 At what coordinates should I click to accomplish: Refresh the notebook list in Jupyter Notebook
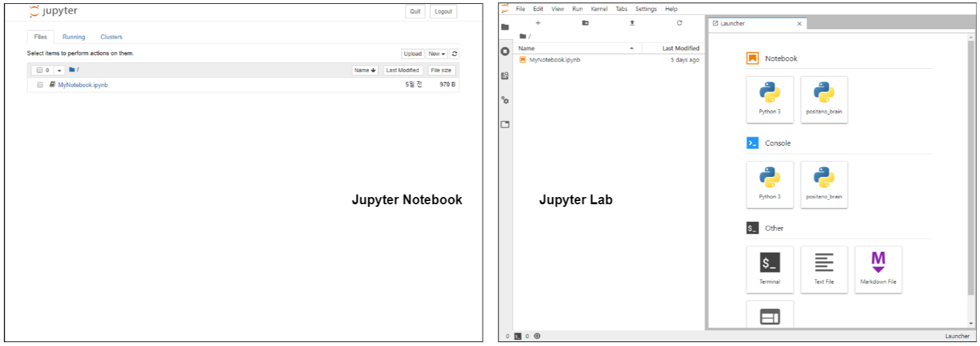click(x=455, y=54)
